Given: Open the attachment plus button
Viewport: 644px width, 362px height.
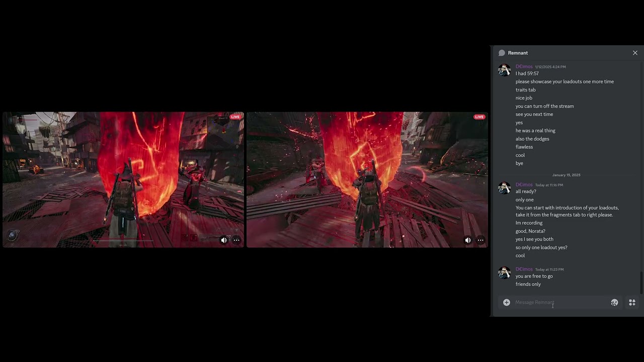Looking at the screenshot, I should pyautogui.click(x=507, y=302).
